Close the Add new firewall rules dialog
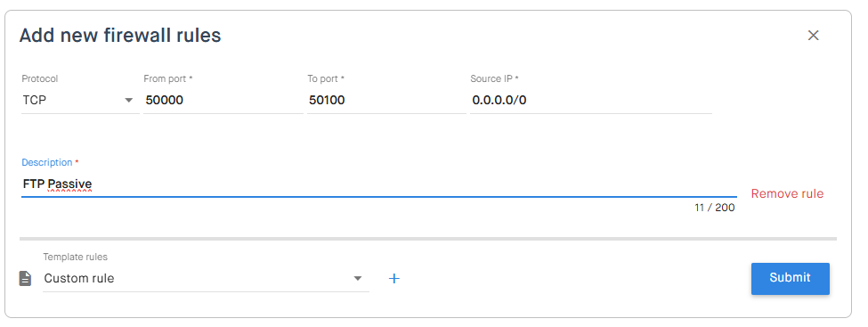The width and height of the screenshot is (868, 327). click(813, 36)
